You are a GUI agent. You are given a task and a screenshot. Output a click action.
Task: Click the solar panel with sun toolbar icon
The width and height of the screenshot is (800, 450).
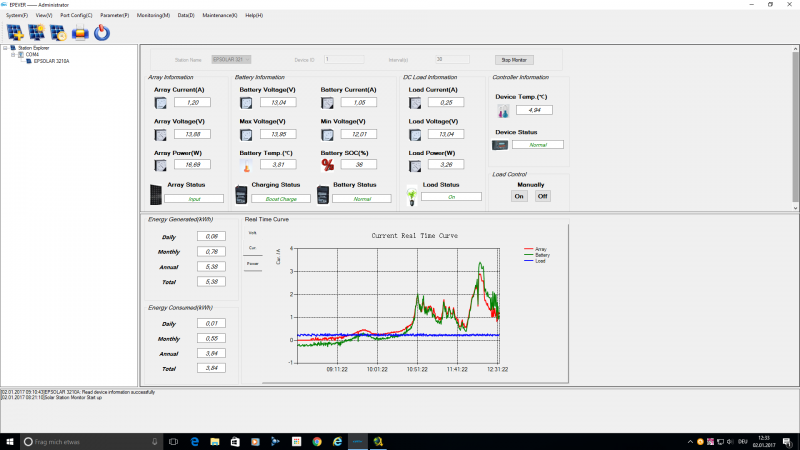pyautogui.click(x=36, y=33)
